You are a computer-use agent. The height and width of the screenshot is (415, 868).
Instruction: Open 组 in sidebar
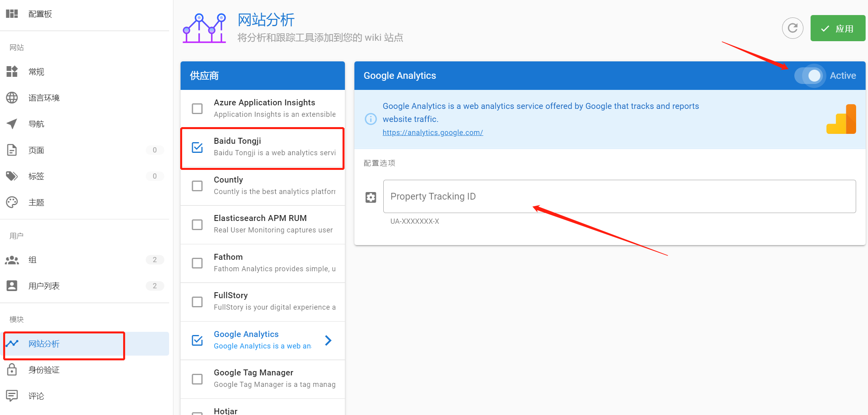click(84, 260)
